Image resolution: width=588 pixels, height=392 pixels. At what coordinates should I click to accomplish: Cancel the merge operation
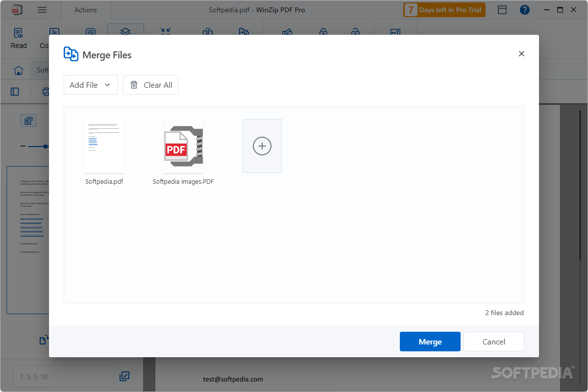coord(494,342)
